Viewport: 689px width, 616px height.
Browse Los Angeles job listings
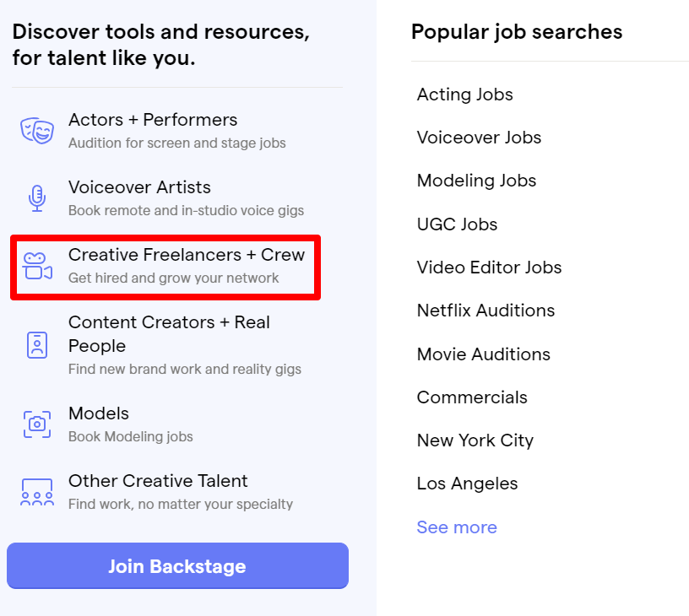point(467,484)
